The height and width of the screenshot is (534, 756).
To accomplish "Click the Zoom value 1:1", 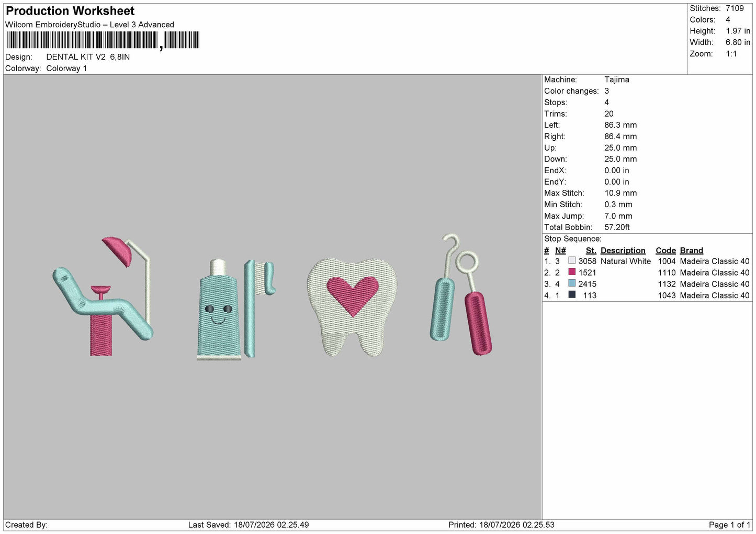I will pos(731,54).
